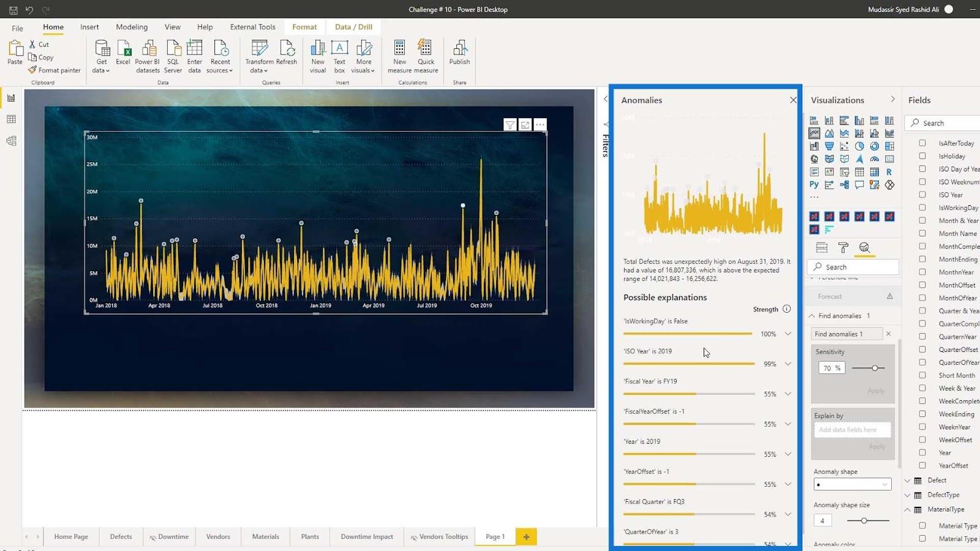Click the Excel data source icon
This screenshot has width=980, height=551.
tap(123, 53)
